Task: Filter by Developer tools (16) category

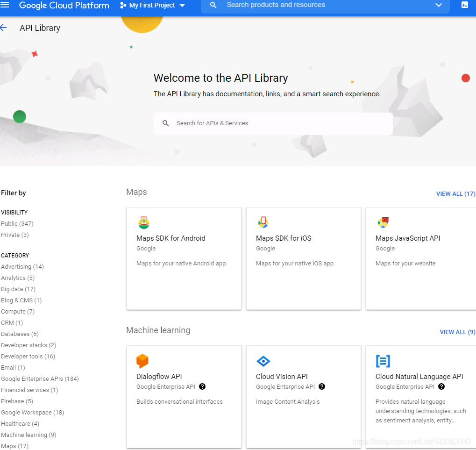Action: 28,357
